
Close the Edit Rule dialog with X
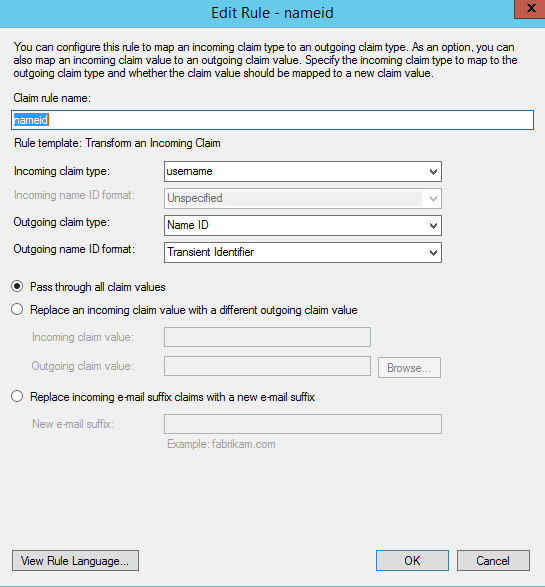(x=530, y=9)
